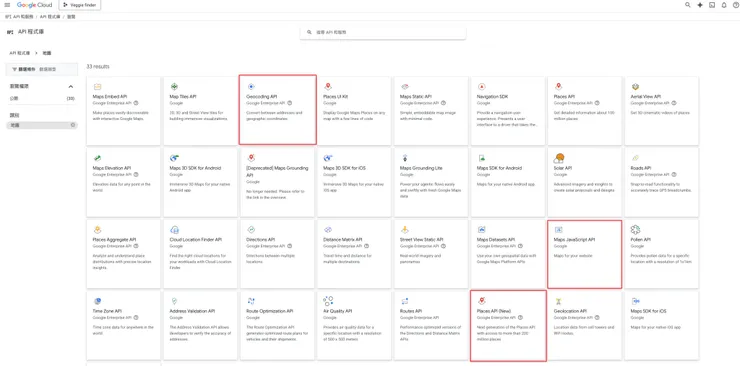Open the notifications bell
Screen dimensions: 740x366
[x=724, y=5]
